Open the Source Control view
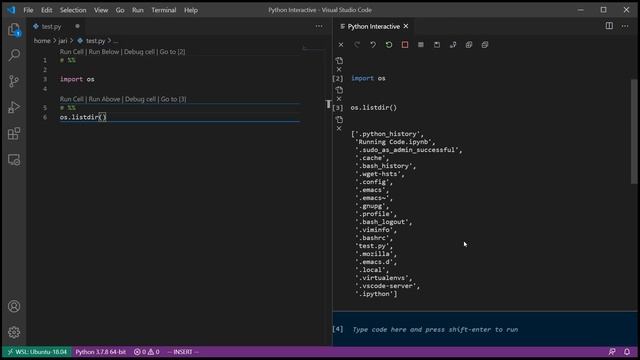 (14, 81)
